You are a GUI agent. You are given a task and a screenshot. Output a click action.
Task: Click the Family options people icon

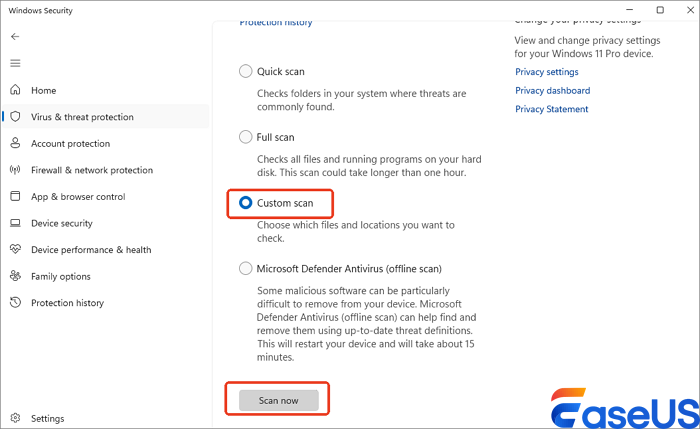pyautogui.click(x=15, y=276)
